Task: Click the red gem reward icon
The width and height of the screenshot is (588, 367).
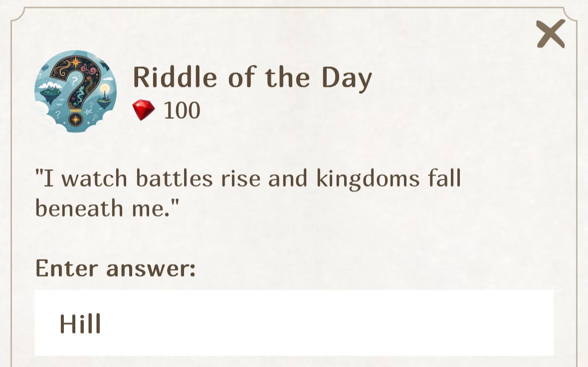Action: click(144, 110)
